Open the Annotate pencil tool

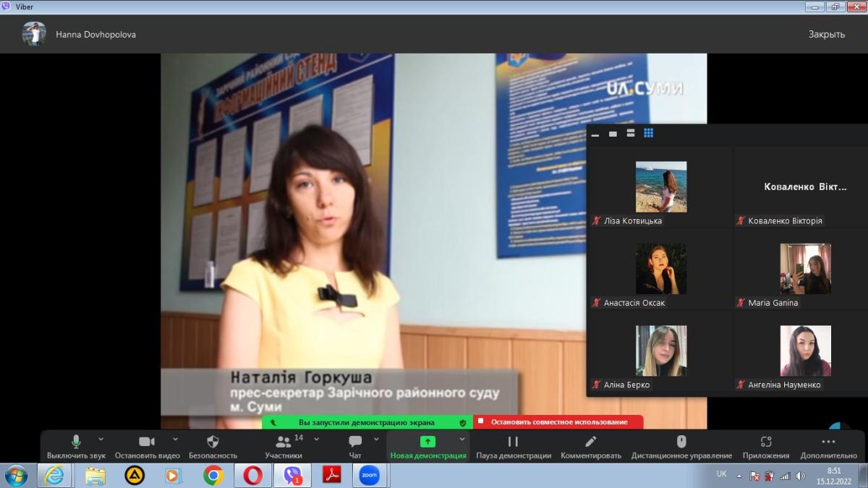590,442
